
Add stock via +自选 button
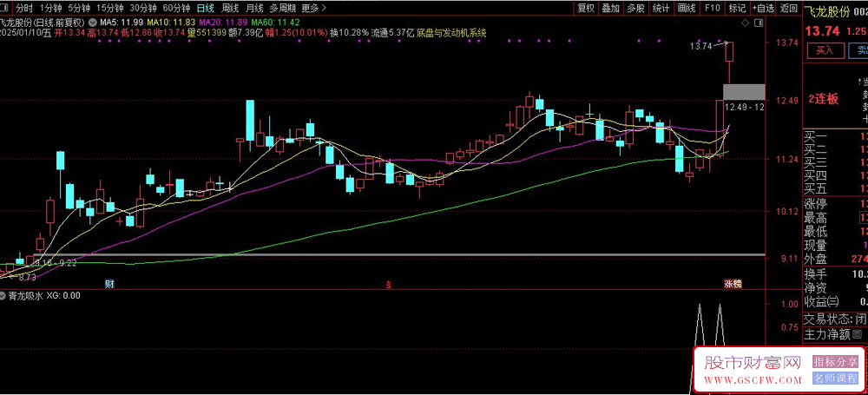tap(763, 8)
